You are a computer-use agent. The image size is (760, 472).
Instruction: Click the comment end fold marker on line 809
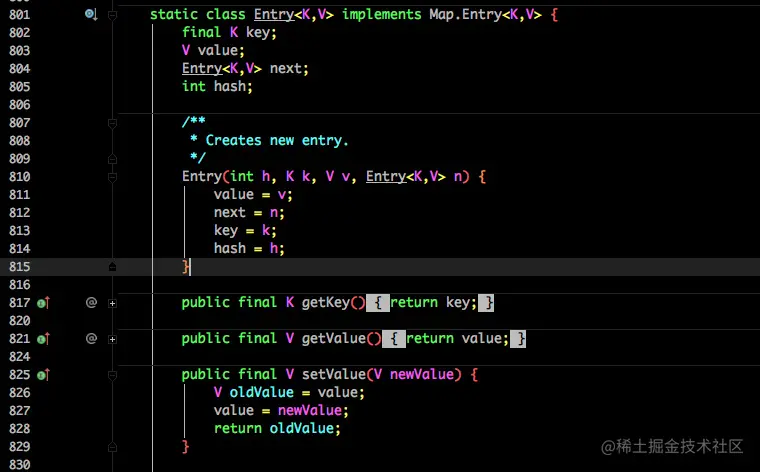pyautogui.click(x=112, y=159)
